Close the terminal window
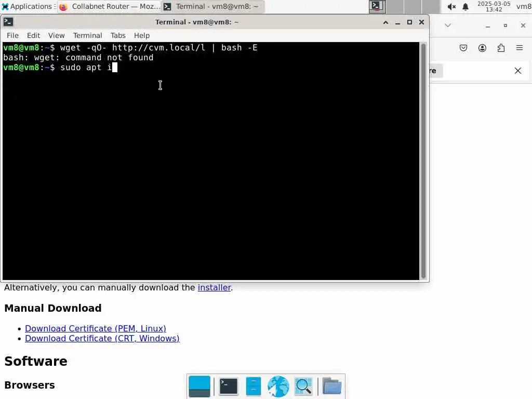Image resolution: width=532 pixels, height=399 pixels. tap(421, 22)
